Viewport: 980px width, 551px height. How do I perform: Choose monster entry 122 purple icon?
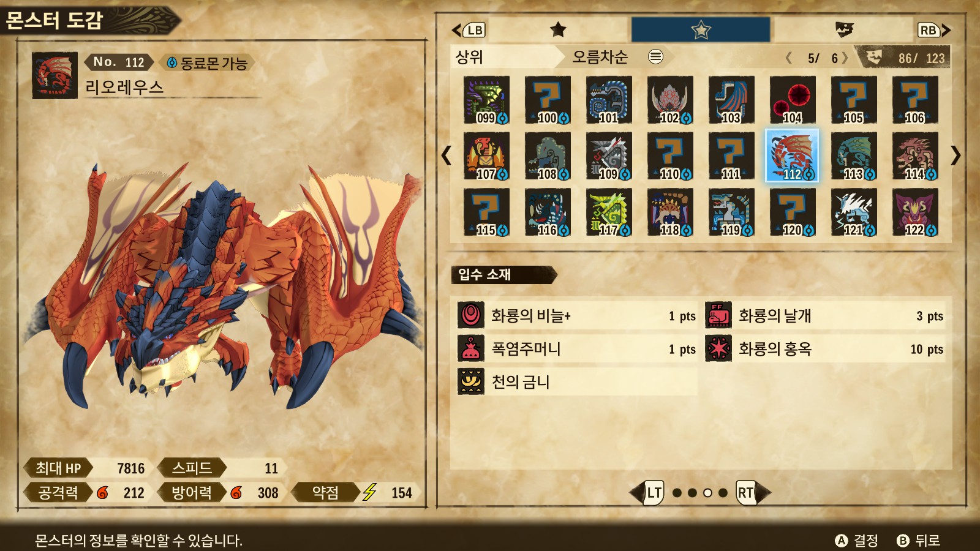point(915,212)
